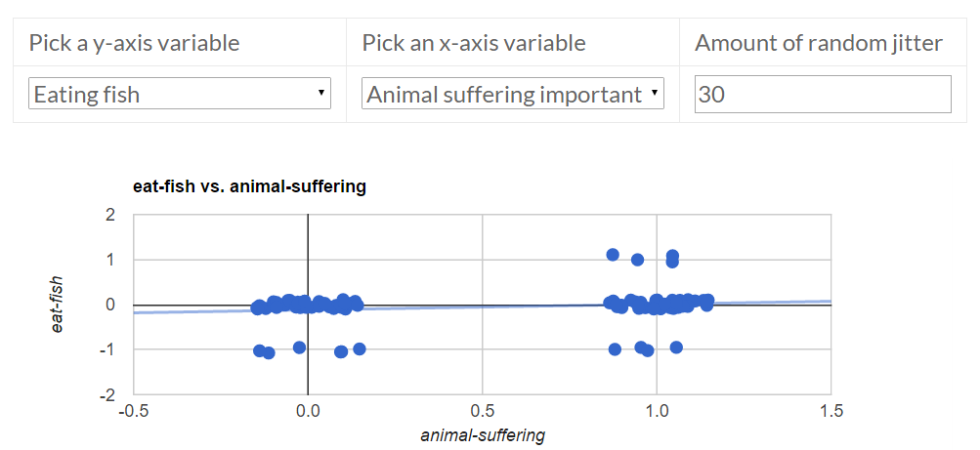980x450 pixels.
Task: Click the 1.5 tick label on the x-axis
Action: pyautogui.click(x=831, y=411)
